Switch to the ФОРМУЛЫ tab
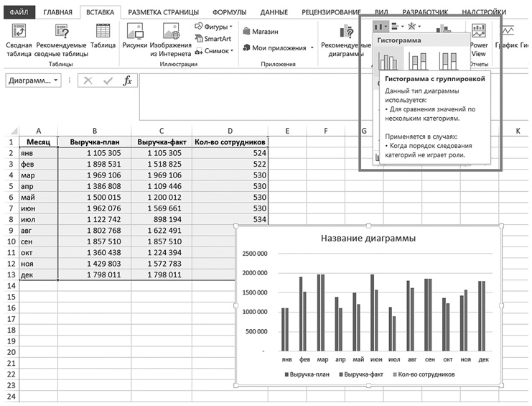532x406 pixels. (229, 12)
